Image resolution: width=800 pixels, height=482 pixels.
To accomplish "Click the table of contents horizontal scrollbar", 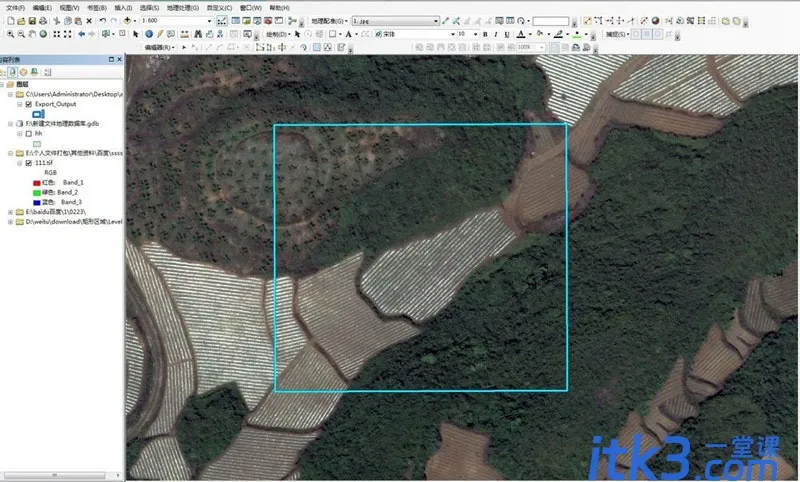I will [55, 475].
